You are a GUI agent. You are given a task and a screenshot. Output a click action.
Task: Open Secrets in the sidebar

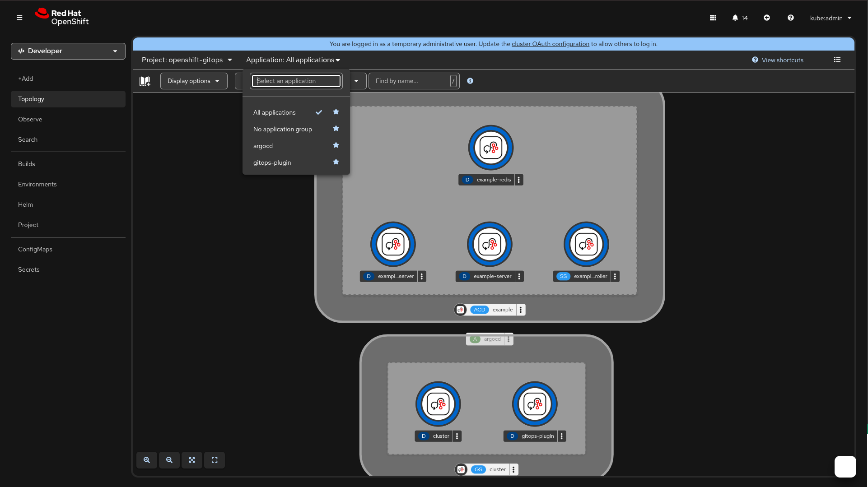[68, 269]
